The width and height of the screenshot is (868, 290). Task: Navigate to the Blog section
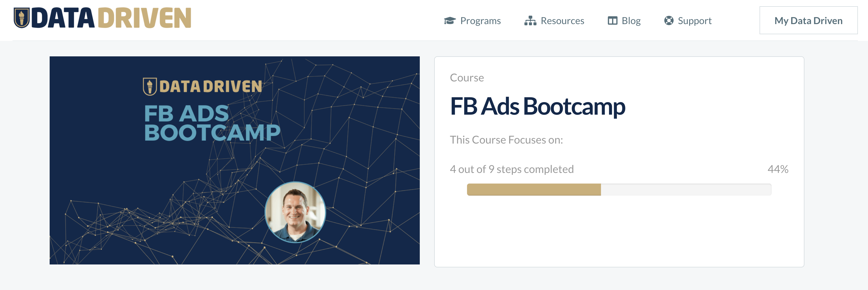[x=631, y=20]
